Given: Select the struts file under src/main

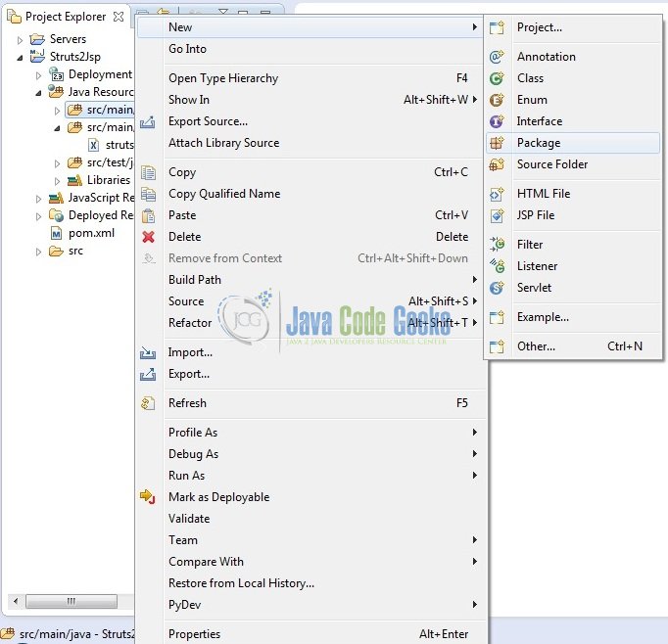Looking at the screenshot, I should pyautogui.click(x=119, y=145).
